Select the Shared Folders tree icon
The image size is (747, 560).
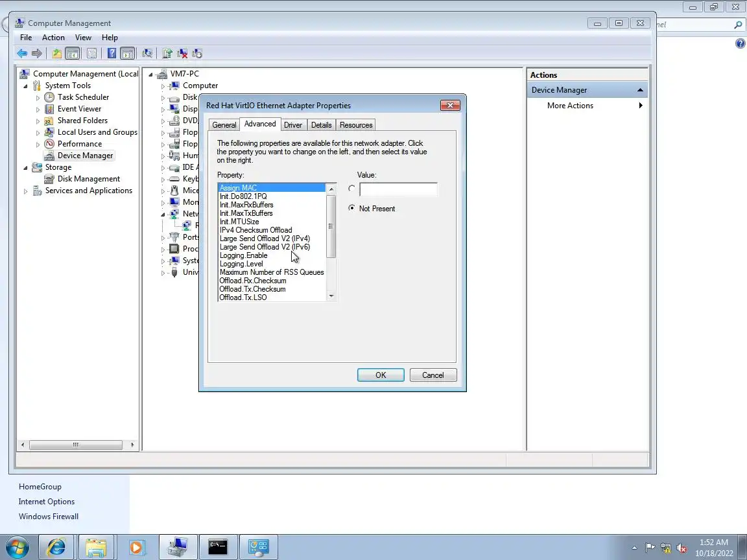pos(49,121)
